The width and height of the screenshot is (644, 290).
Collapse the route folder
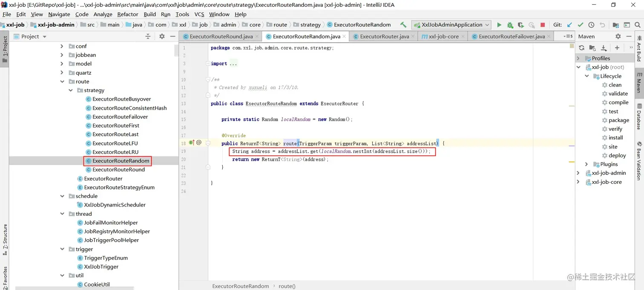(x=62, y=81)
